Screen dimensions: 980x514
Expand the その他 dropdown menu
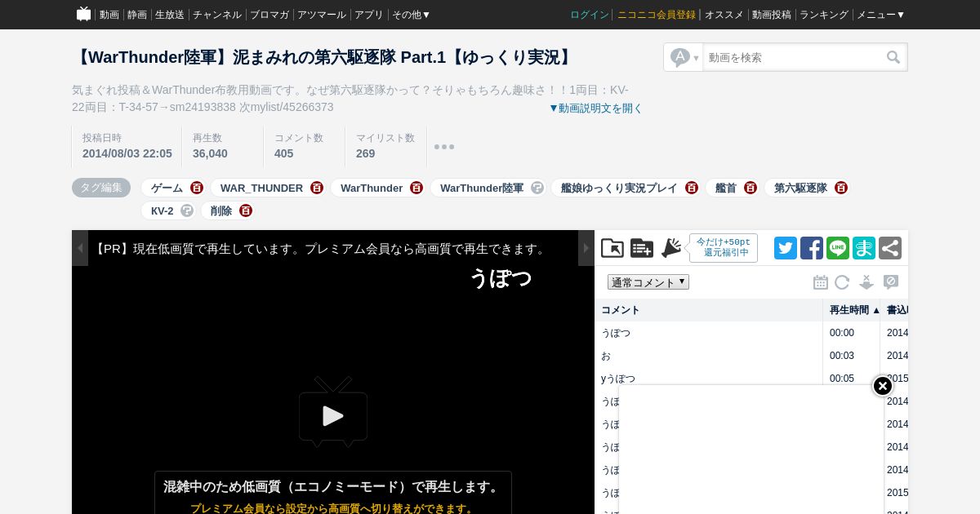point(412,15)
